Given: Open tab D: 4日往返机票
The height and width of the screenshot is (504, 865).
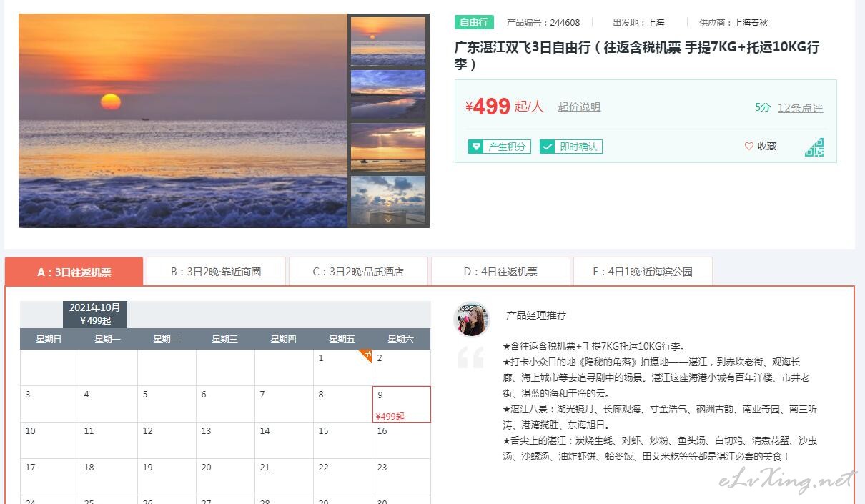Looking at the screenshot, I should 500,272.
